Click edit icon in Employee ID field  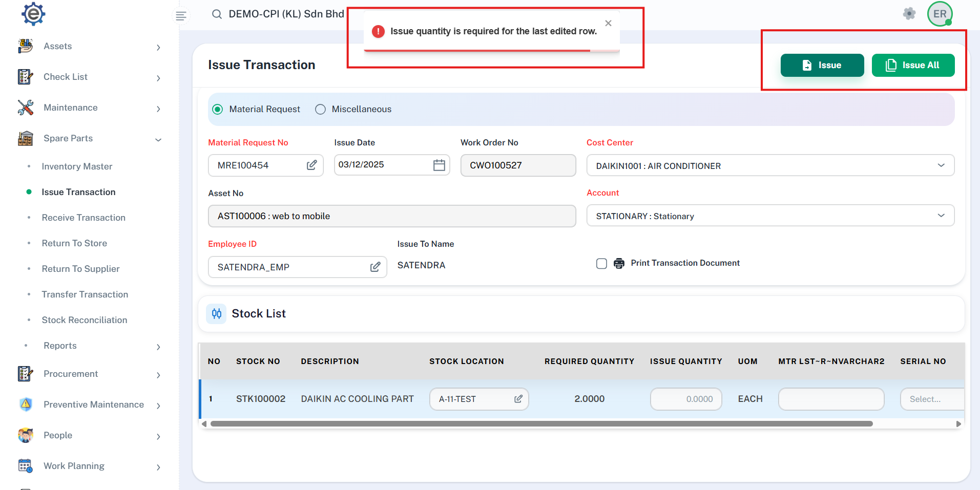tap(375, 267)
